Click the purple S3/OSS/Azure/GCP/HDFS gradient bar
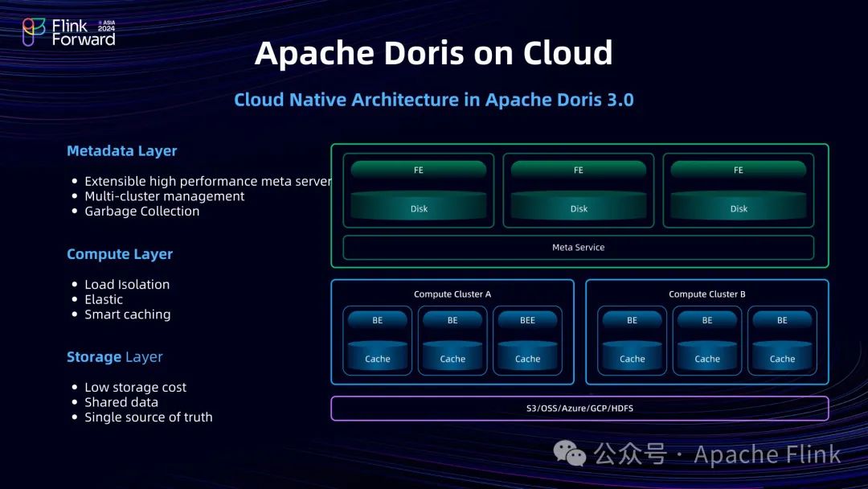The height and width of the screenshot is (489, 868). click(579, 408)
